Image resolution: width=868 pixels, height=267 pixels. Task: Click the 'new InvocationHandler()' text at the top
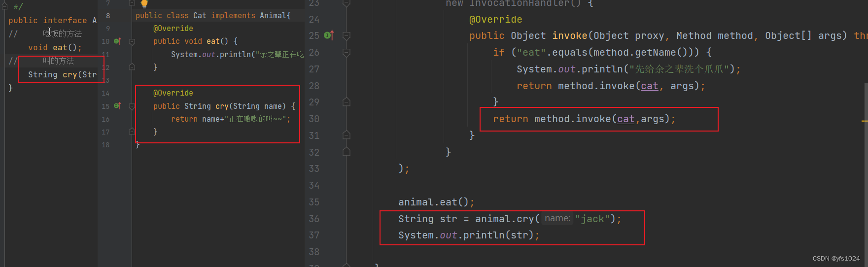pyautogui.click(x=513, y=3)
